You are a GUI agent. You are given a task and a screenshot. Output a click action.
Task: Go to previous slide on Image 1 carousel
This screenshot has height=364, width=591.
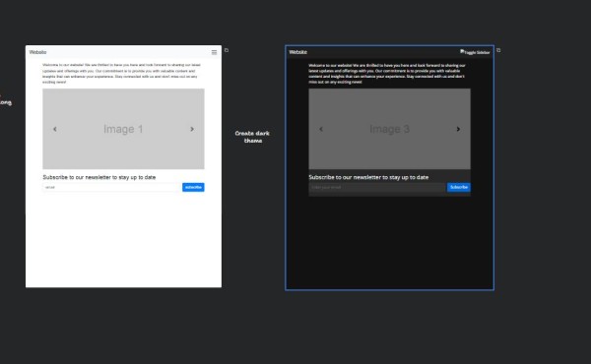[x=55, y=129]
